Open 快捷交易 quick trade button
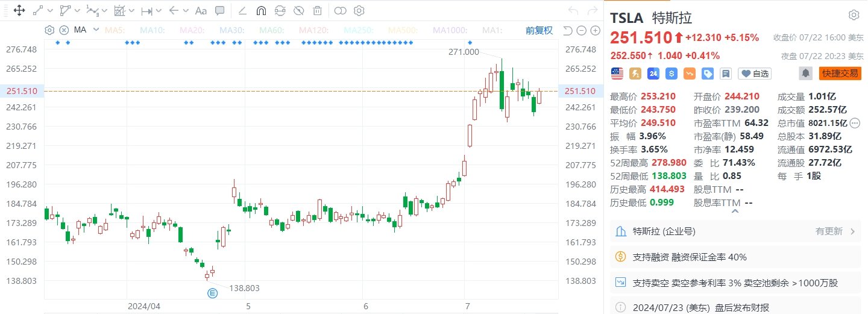This screenshot has height=314, width=868. (x=840, y=74)
